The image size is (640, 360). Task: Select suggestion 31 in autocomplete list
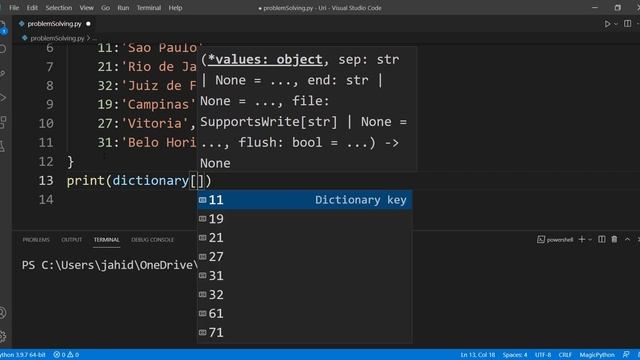(x=304, y=276)
